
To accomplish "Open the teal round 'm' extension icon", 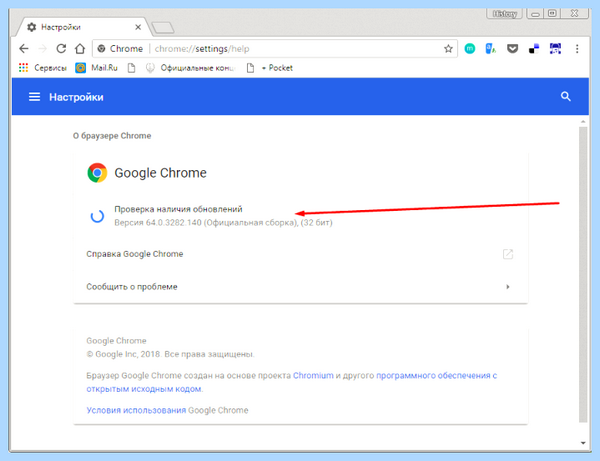I will pyautogui.click(x=470, y=49).
